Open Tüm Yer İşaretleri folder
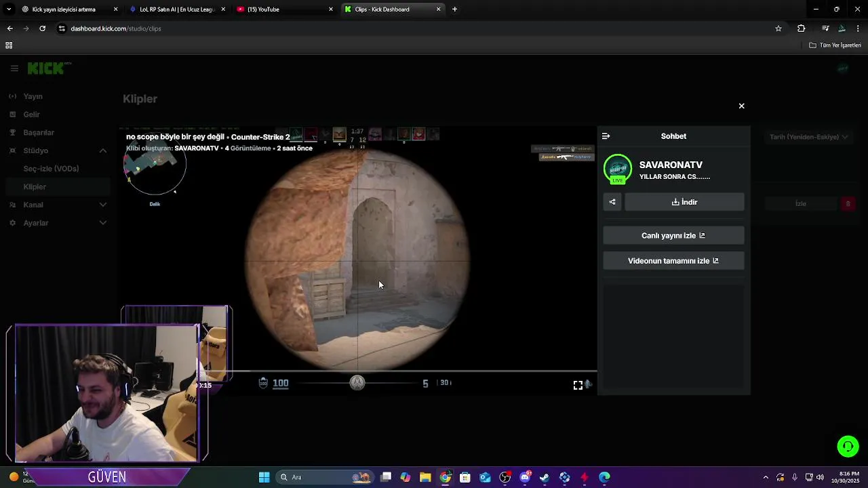Image resolution: width=868 pixels, height=488 pixels. [x=835, y=45]
